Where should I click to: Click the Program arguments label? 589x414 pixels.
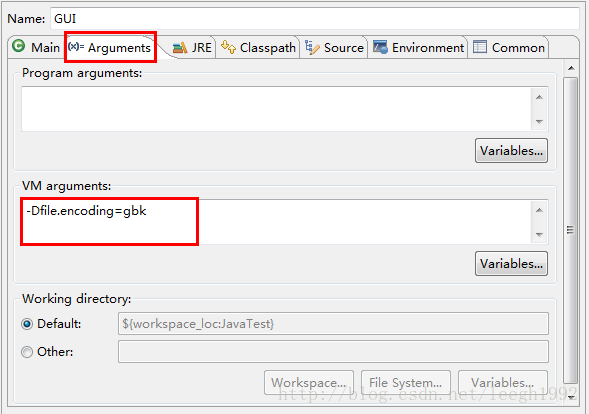[x=82, y=73]
